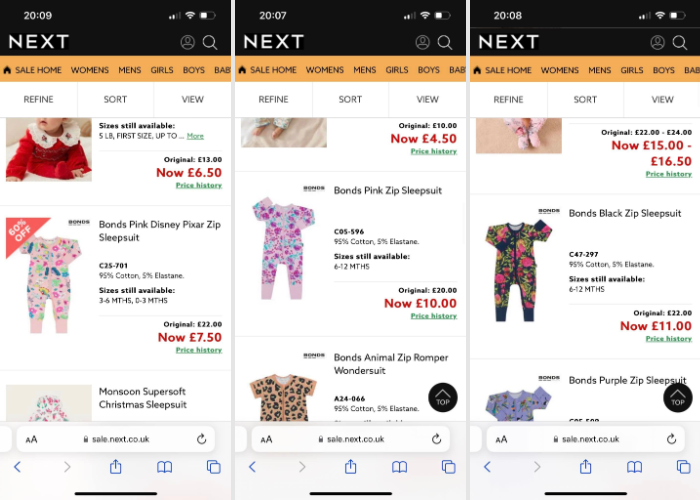Select GIRLS tab in middle screen
700x500 pixels.
(x=397, y=70)
